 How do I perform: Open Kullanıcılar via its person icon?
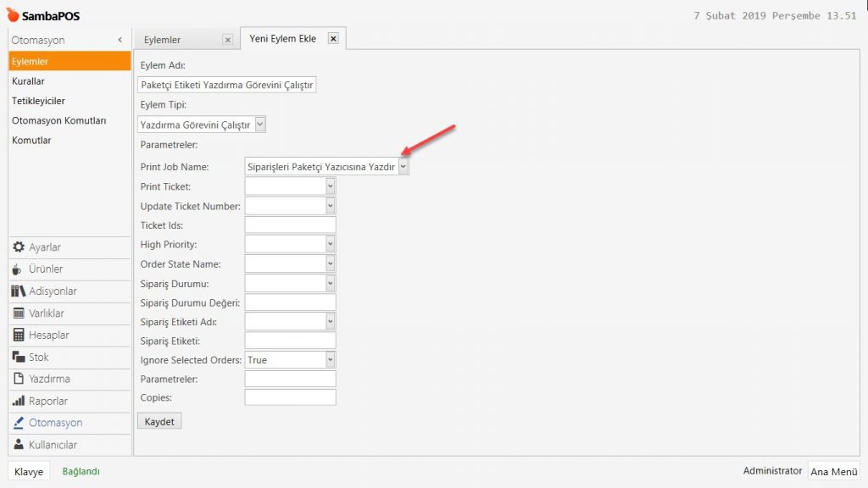[x=19, y=446]
